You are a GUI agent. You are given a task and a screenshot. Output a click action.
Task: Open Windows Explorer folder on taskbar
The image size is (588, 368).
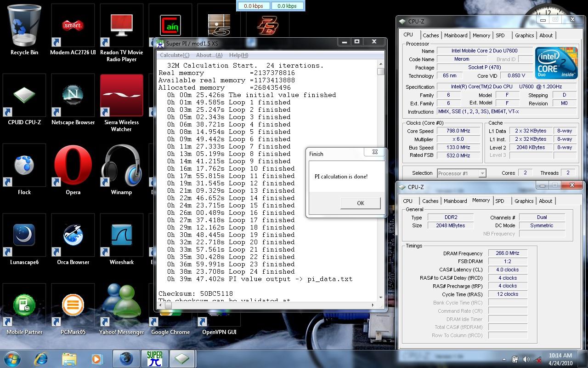click(x=69, y=358)
